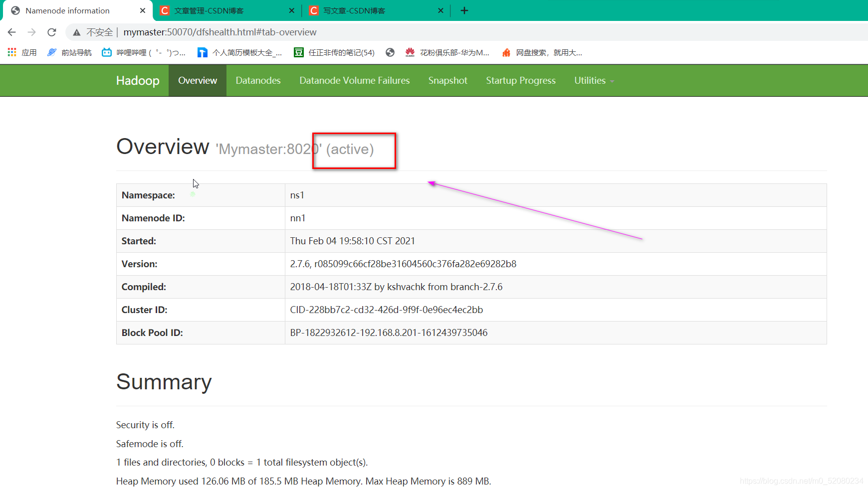Click the 'Security is off.' text

point(145,425)
